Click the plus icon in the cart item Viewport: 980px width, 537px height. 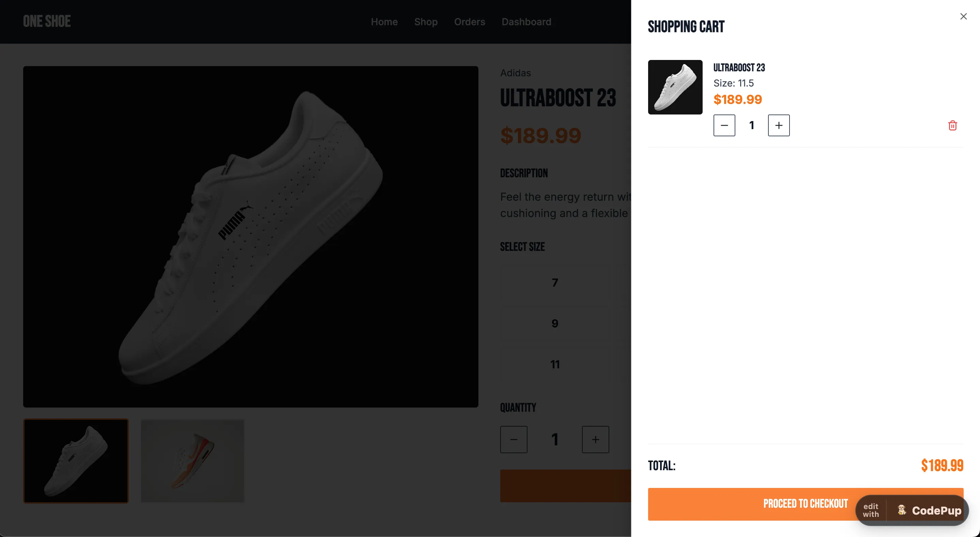pos(778,125)
